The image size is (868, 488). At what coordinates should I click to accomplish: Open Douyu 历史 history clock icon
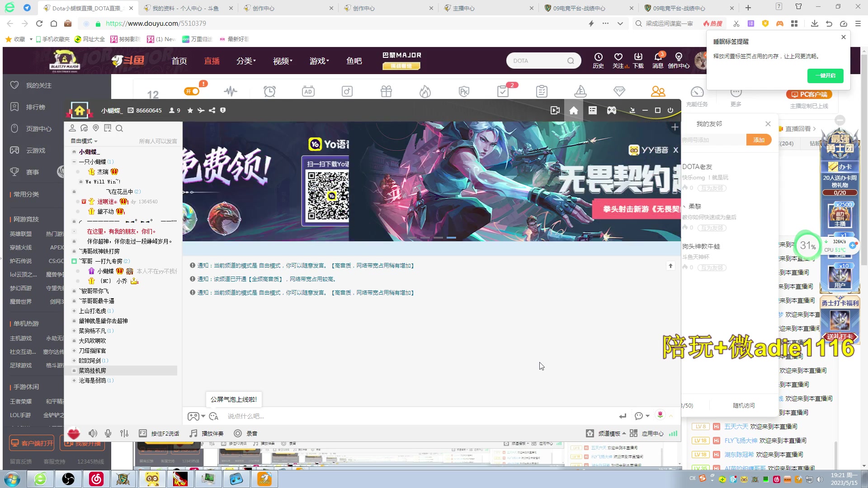pyautogui.click(x=599, y=60)
